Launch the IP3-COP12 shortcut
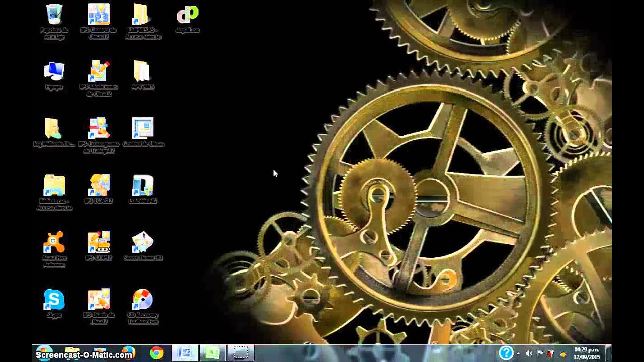The image size is (644, 362). click(x=99, y=246)
